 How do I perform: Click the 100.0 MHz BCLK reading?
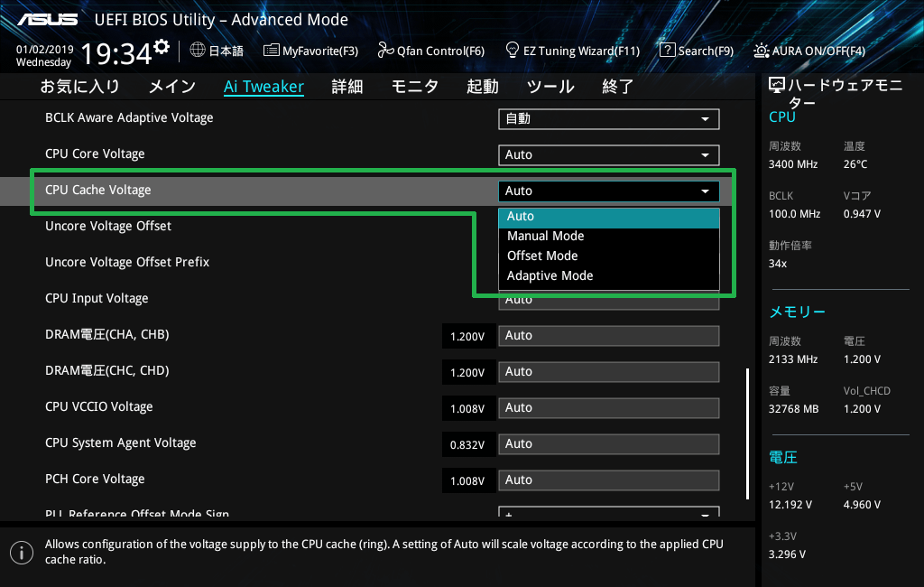(794, 214)
